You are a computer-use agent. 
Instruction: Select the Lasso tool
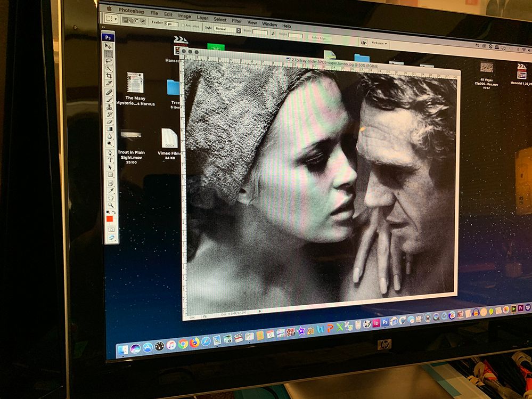[109, 61]
